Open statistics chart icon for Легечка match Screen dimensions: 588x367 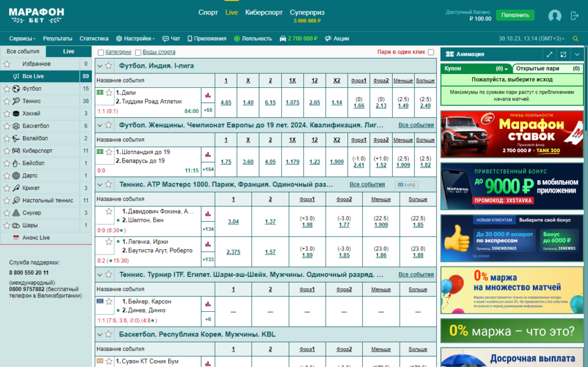coord(208,244)
